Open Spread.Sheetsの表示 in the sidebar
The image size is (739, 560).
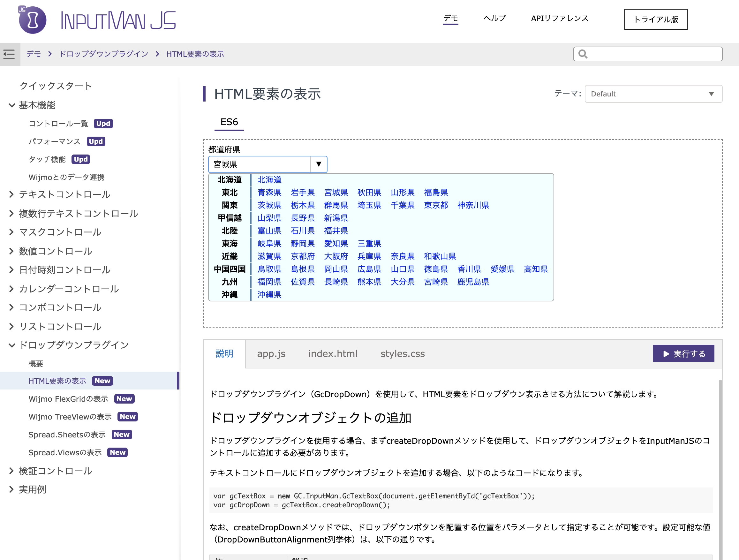[67, 435]
